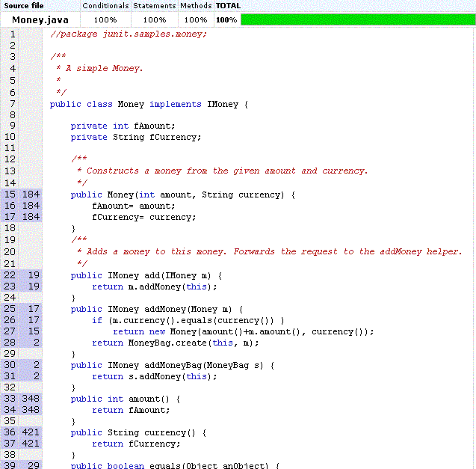The image size is (476, 469).
Task: Click the TOTAL column header
Action: [228, 6]
